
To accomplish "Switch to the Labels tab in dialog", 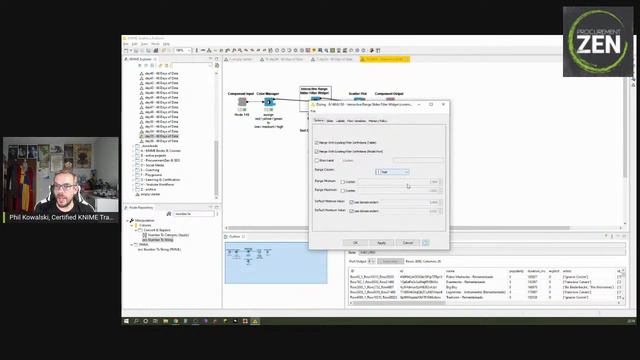I will [x=340, y=121].
